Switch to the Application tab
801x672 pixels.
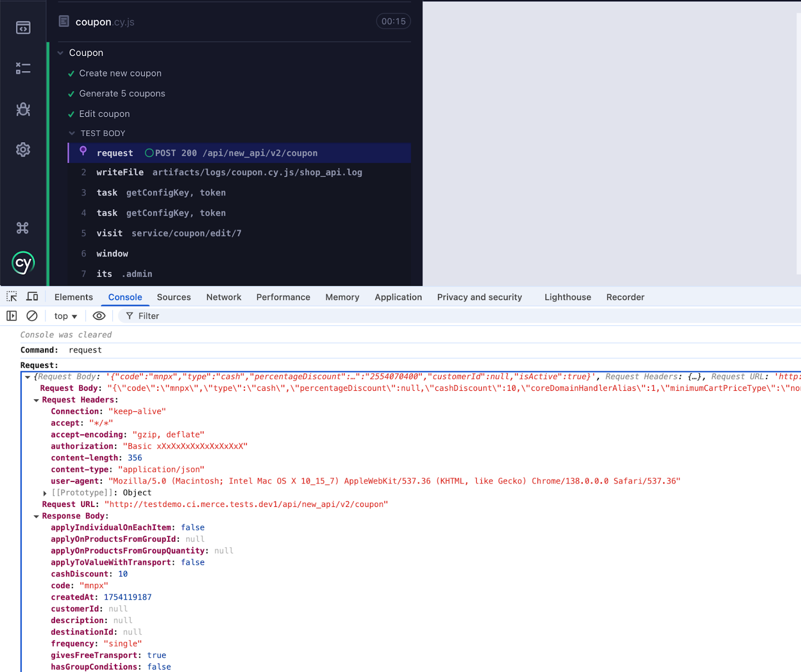tap(398, 297)
